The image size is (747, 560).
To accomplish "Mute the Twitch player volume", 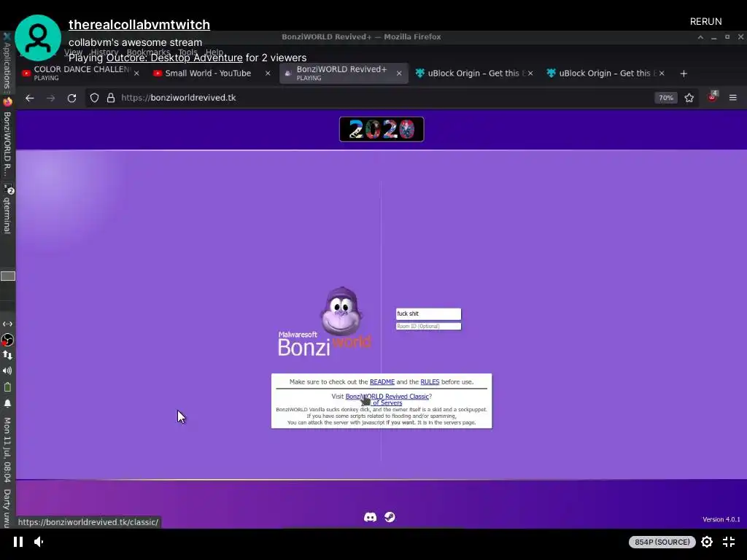I will 39,542.
